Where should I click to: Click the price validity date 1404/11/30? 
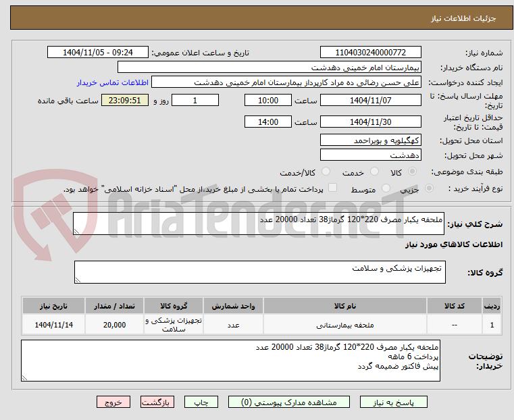[x=370, y=122]
